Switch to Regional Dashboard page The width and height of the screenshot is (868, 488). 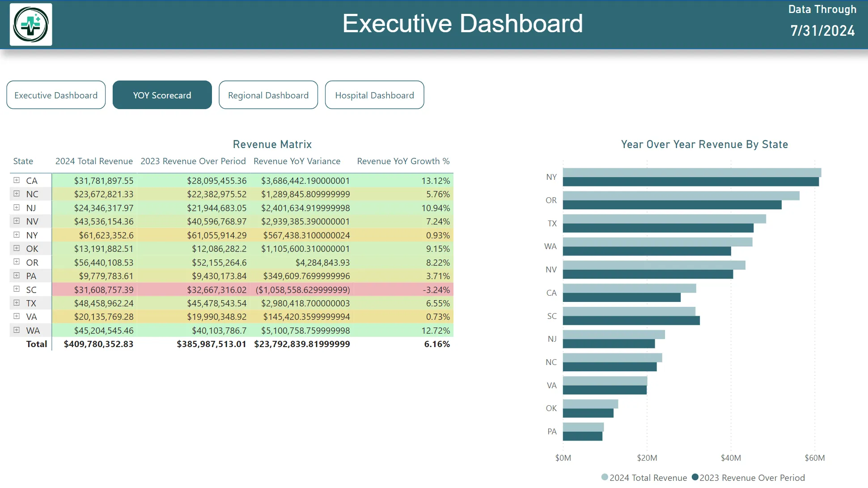[268, 95]
